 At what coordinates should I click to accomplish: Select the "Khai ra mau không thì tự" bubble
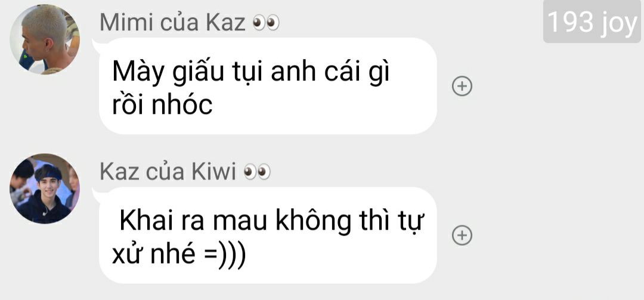[x=268, y=235]
